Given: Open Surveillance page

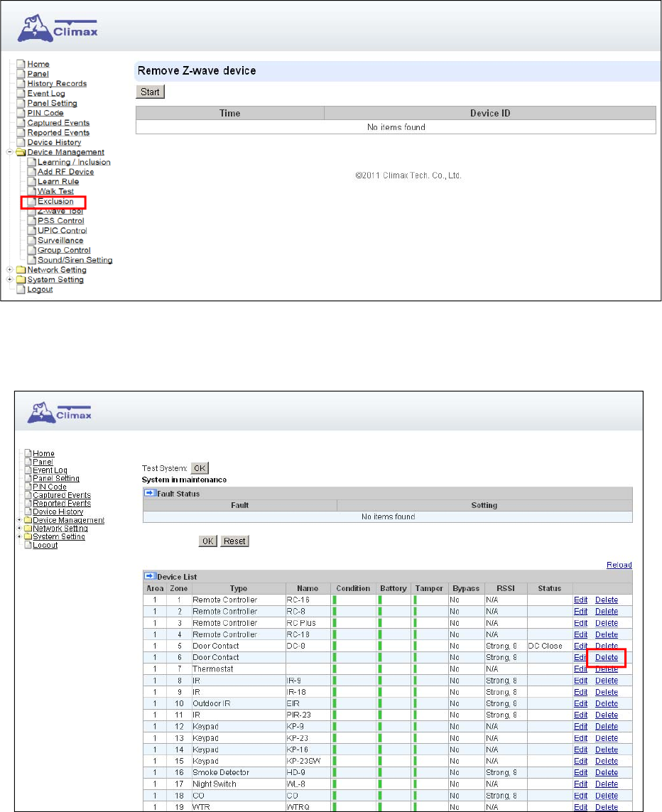Looking at the screenshot, I should click(60, 241).
